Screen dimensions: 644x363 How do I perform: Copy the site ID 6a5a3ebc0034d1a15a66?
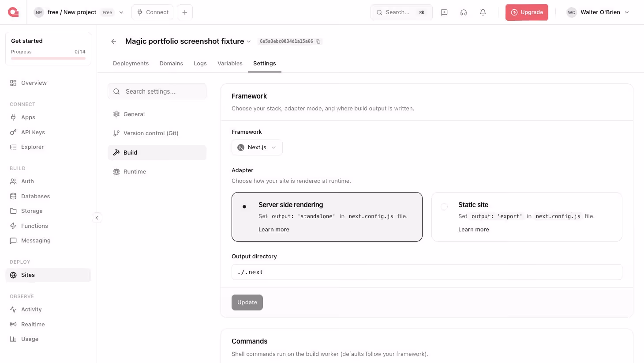(318, 42)
